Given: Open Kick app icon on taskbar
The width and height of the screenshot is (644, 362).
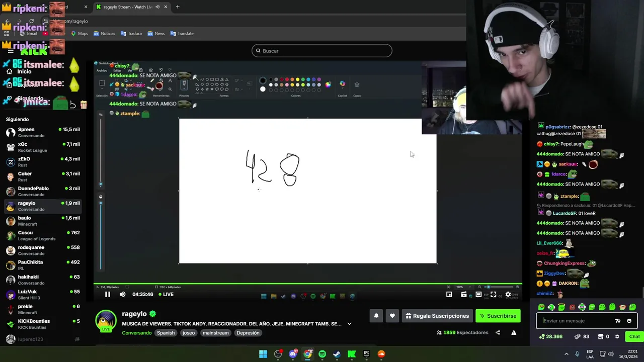Looking at the screenshot, I should pyautogui.click(x=352, y=354).
